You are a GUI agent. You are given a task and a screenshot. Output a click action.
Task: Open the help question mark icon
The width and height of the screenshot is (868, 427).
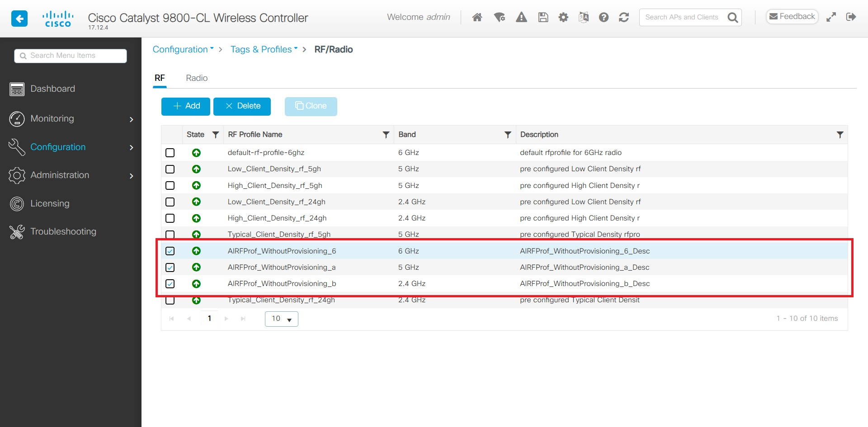pos(604,17)
